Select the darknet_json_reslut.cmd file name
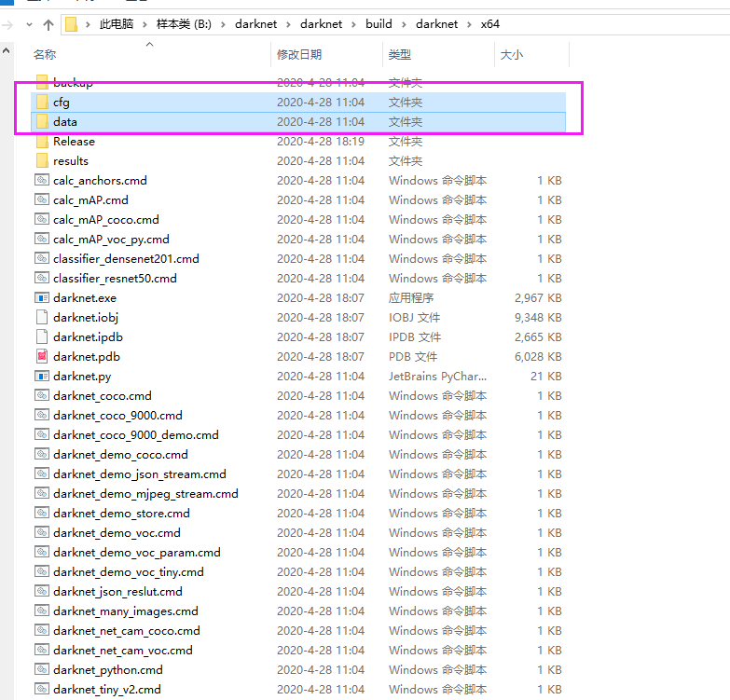 (117, 591)
